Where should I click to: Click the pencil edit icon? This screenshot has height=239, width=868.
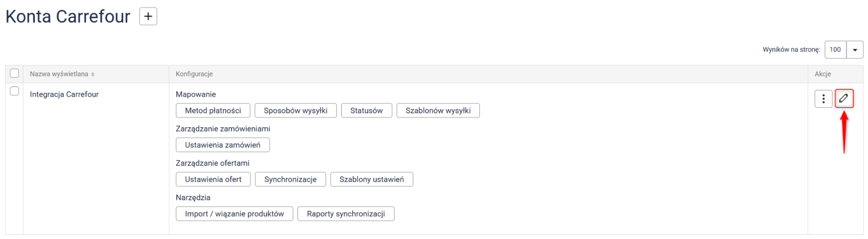(x=844, y=99)
